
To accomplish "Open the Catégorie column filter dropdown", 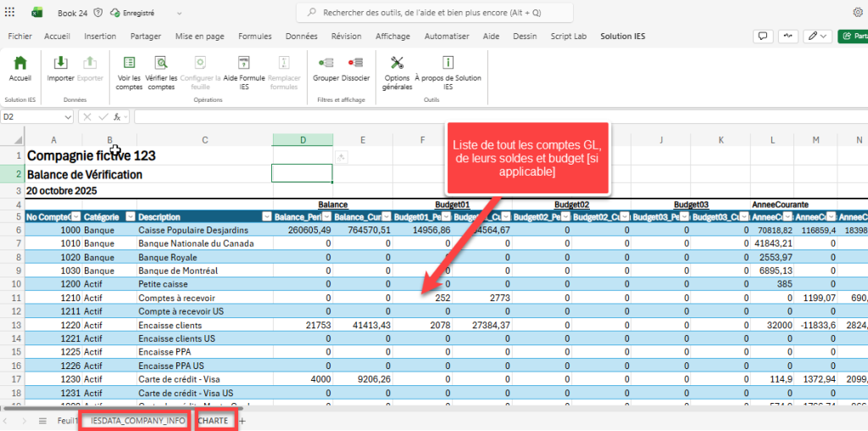I will 130,217.
